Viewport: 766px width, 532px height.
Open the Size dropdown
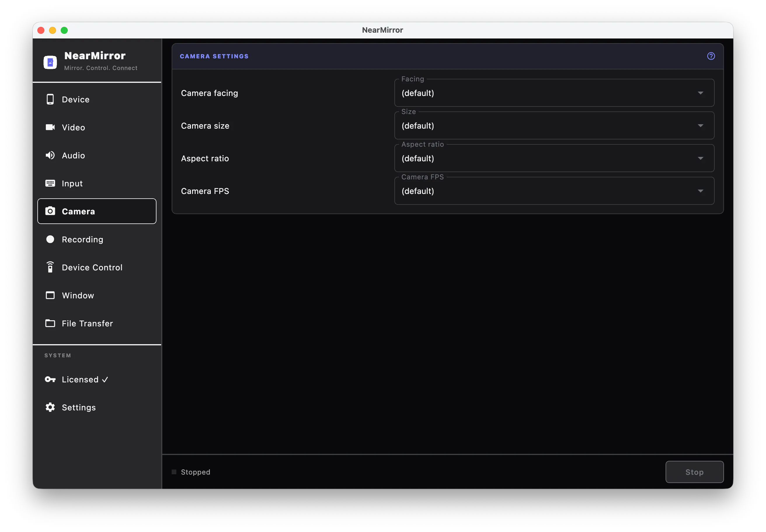pos(554,126)
